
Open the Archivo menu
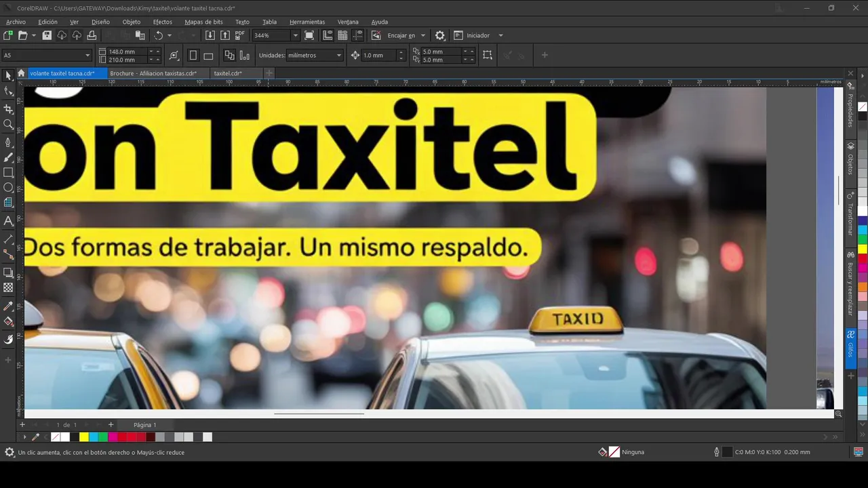[16, 22]
